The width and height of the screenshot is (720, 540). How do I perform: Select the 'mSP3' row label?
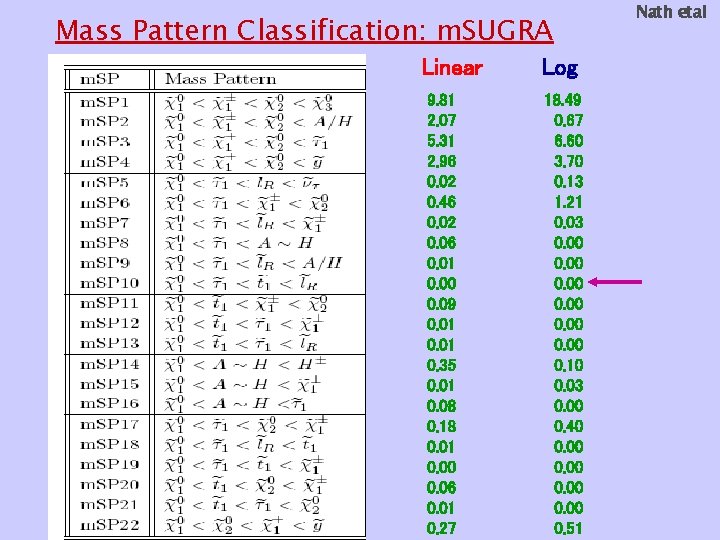[105, 142]
